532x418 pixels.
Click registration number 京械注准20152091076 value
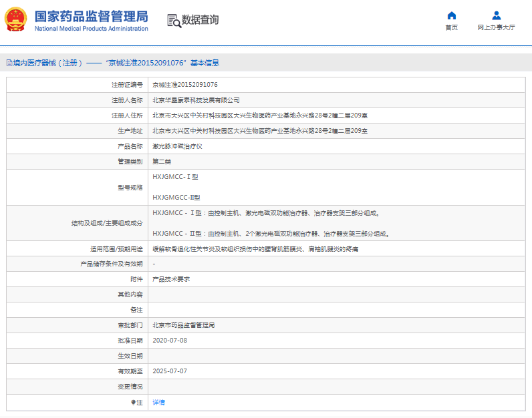click(x=184, y=85)
